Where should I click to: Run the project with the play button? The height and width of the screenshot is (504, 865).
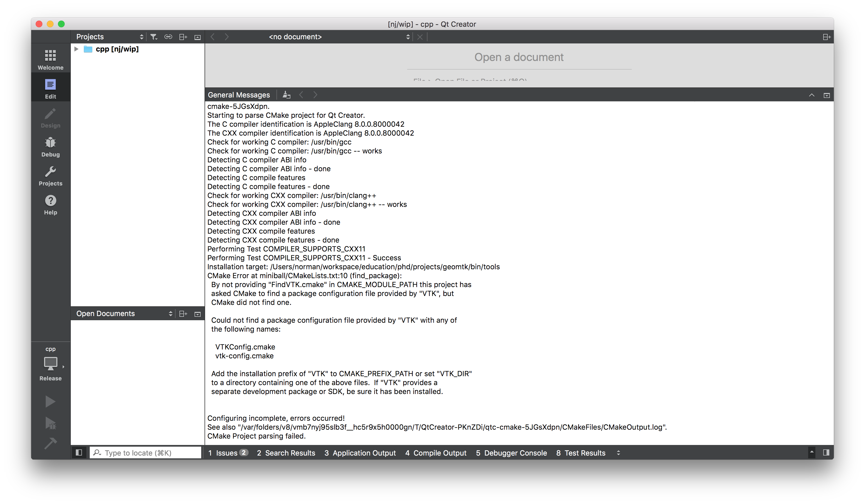point(50,401)
